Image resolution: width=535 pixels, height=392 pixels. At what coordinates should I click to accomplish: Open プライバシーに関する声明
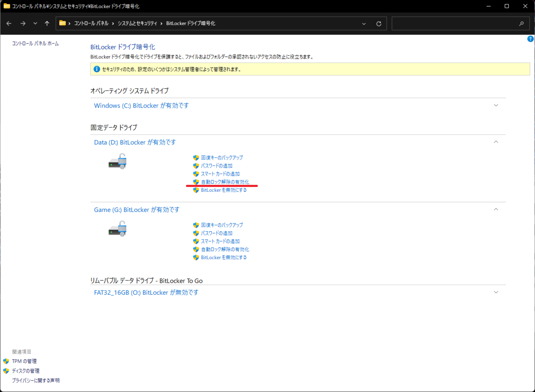[36, 380]
